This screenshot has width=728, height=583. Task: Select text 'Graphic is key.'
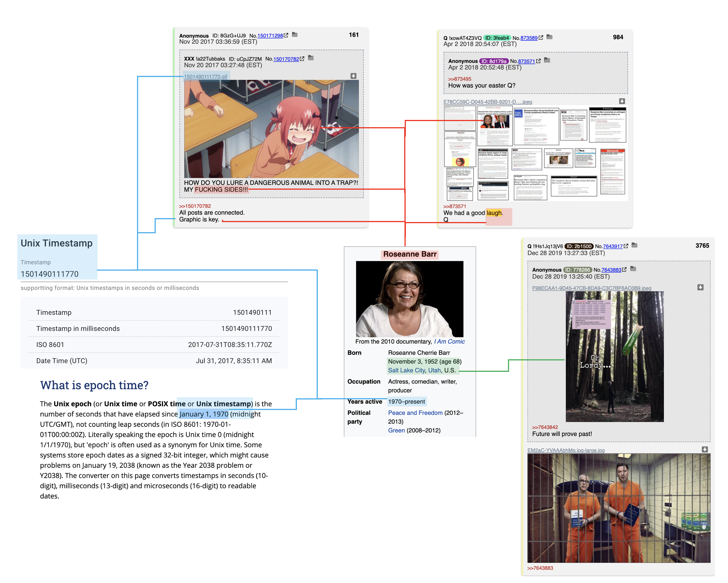click(199, 220)
